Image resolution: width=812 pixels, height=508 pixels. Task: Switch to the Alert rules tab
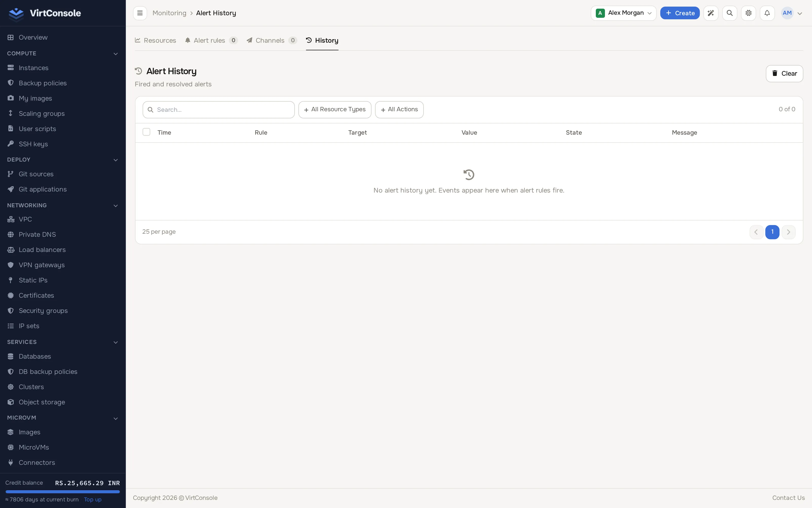(211, 40)
